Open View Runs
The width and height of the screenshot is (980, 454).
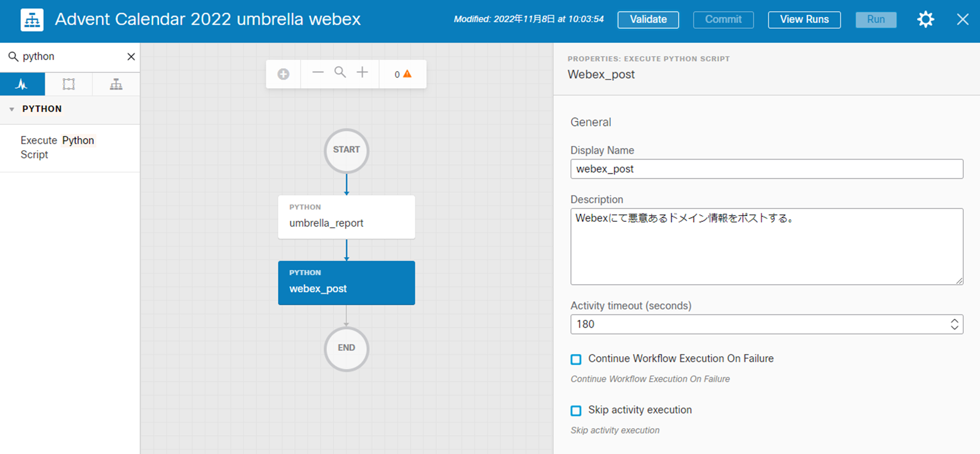point(804,20)
